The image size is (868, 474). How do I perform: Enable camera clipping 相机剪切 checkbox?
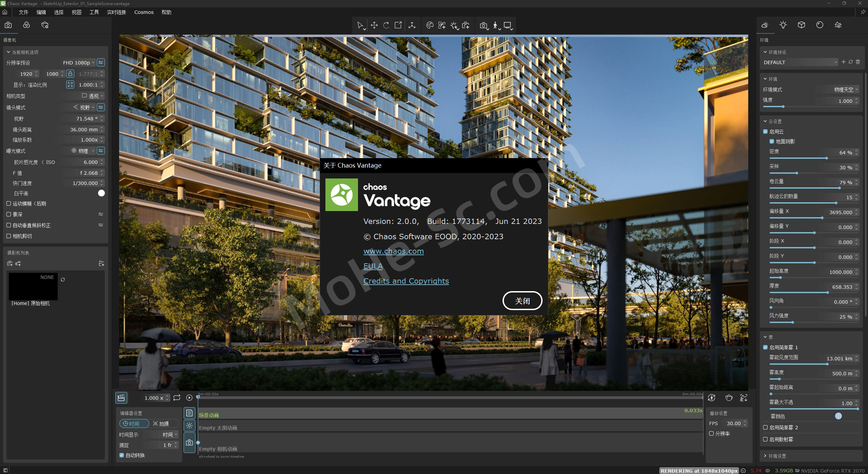tap(9, 236)
